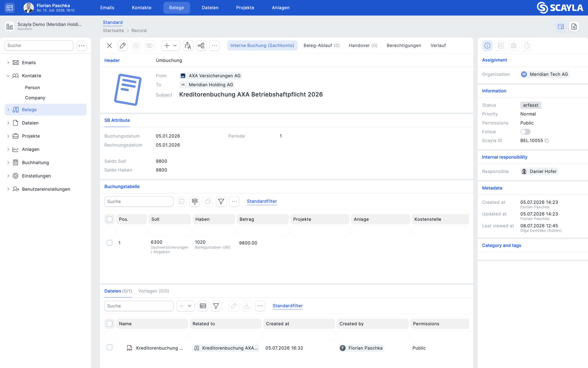
Task: Open the document preview search icon
Action: [574, 27]
